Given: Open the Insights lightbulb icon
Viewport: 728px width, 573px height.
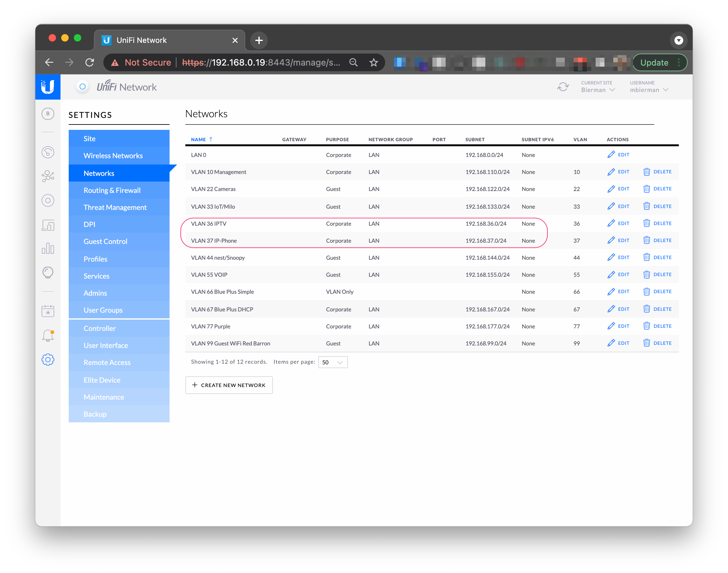Looking at the screenshot, I should 48,272.
